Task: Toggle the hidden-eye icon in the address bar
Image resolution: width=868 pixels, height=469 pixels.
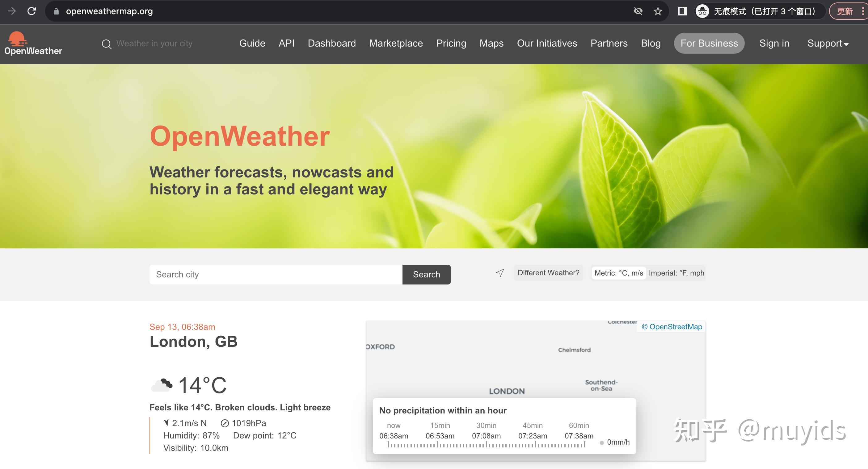Action: coord(637,11)
